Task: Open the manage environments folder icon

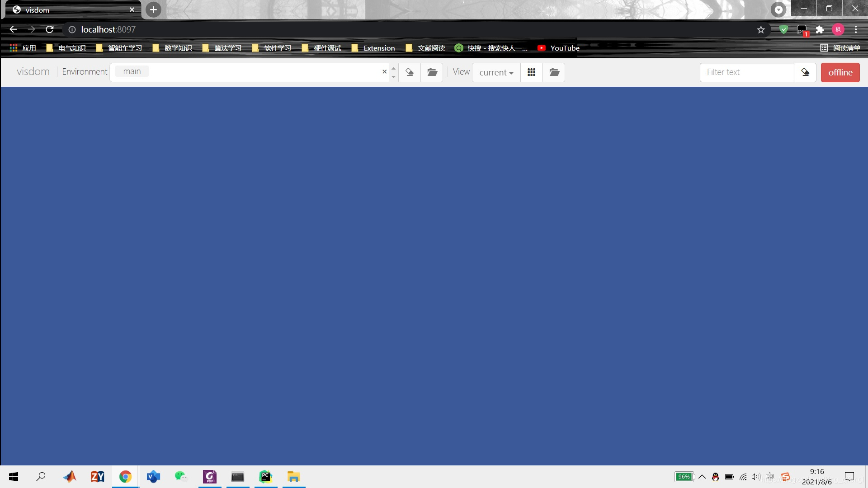Action: 432,72
